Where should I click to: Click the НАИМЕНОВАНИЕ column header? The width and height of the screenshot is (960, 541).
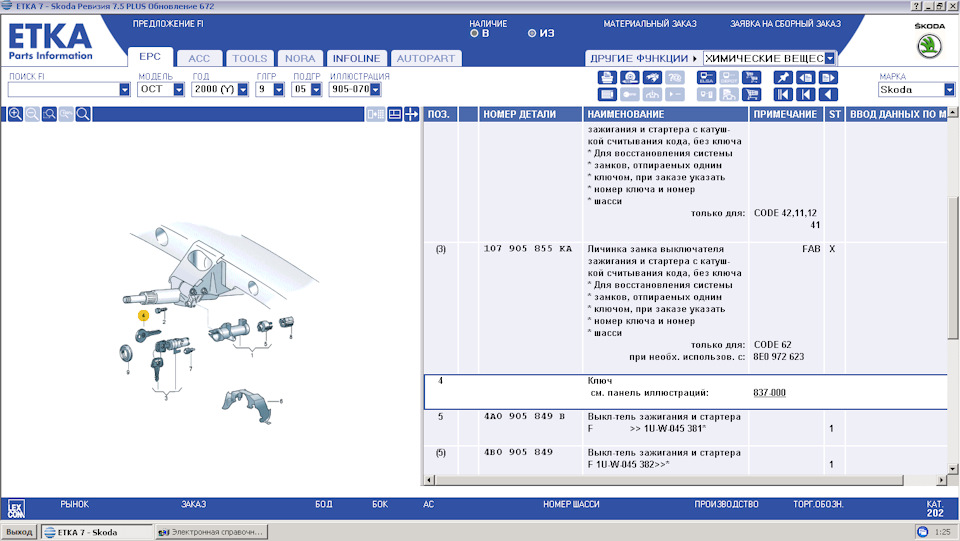666,114
